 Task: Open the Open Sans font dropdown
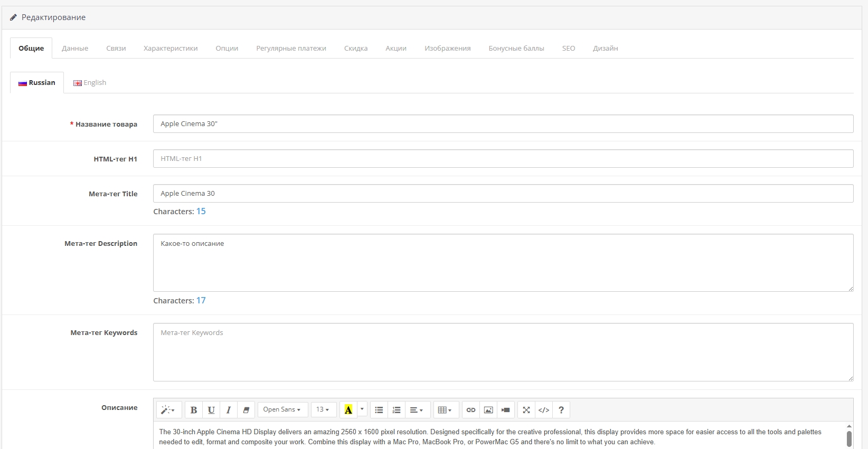click(282, 409)
